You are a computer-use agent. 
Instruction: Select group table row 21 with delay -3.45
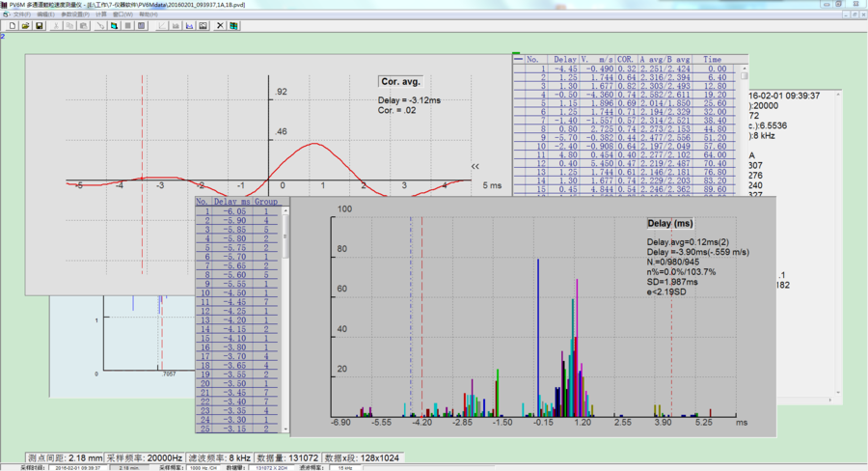(x=238, y=392)
